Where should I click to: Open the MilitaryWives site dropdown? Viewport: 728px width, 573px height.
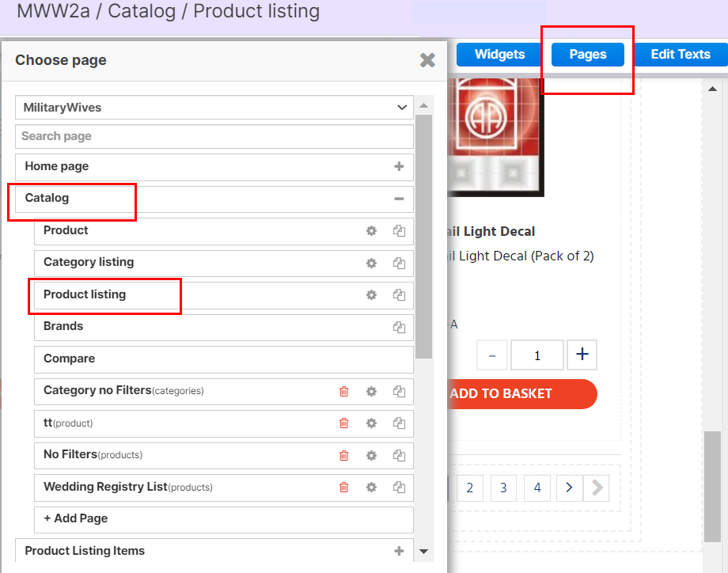(214, 108)
